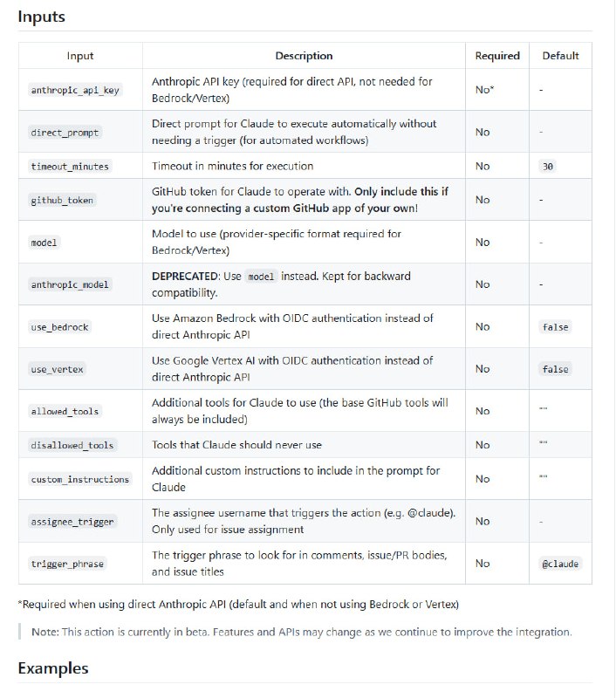Click the timeout_minutes input name
The width and height of the screenshot is (616, 698).
(71, 166)
